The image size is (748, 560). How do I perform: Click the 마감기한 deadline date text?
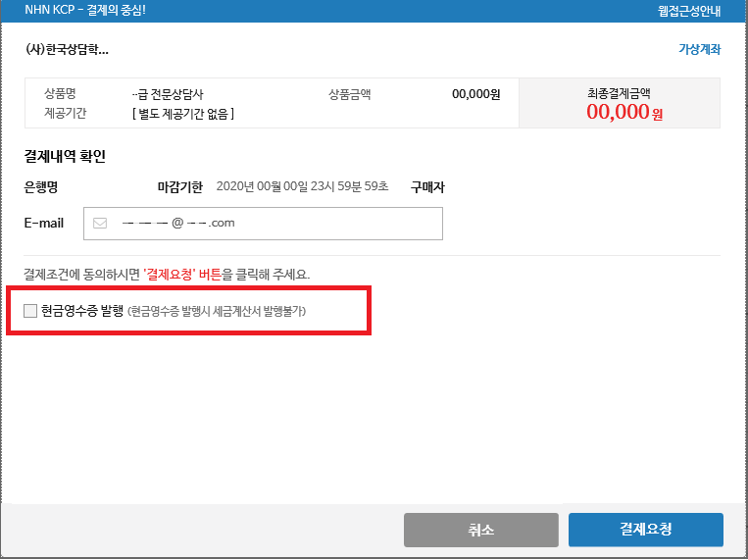302,186
